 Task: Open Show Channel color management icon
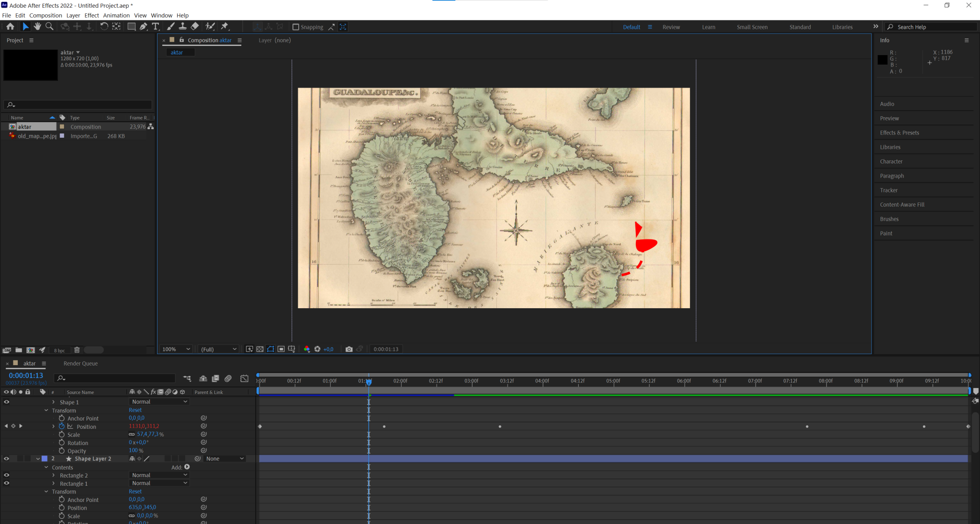coord(307,349)
